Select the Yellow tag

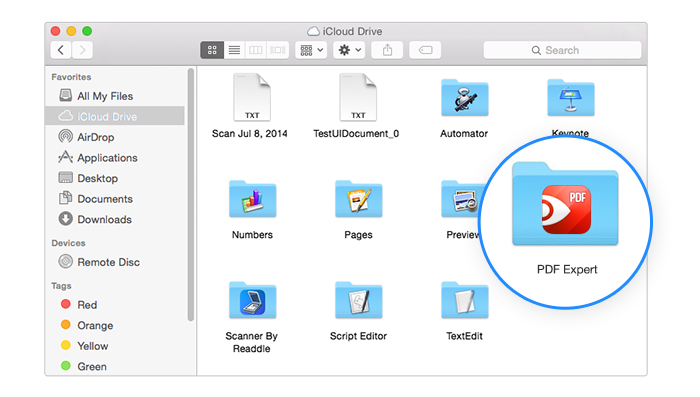click(115, 346)
